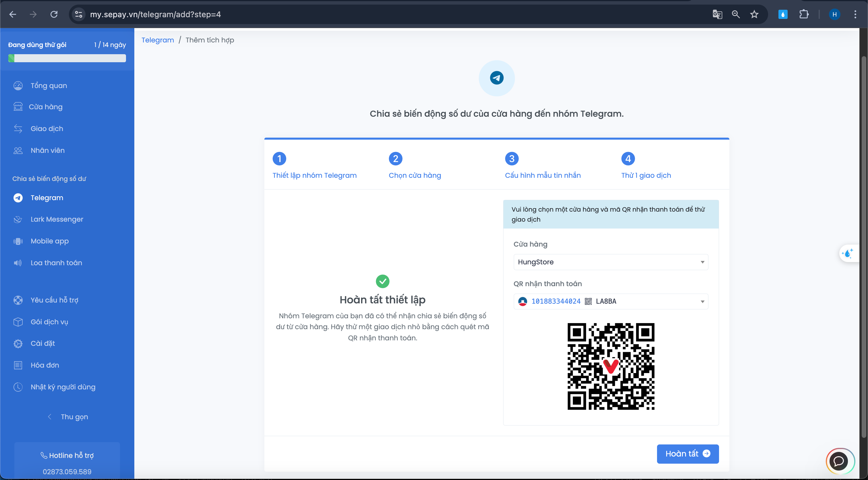Click the Mobile app phone icon

coord(18,241)
